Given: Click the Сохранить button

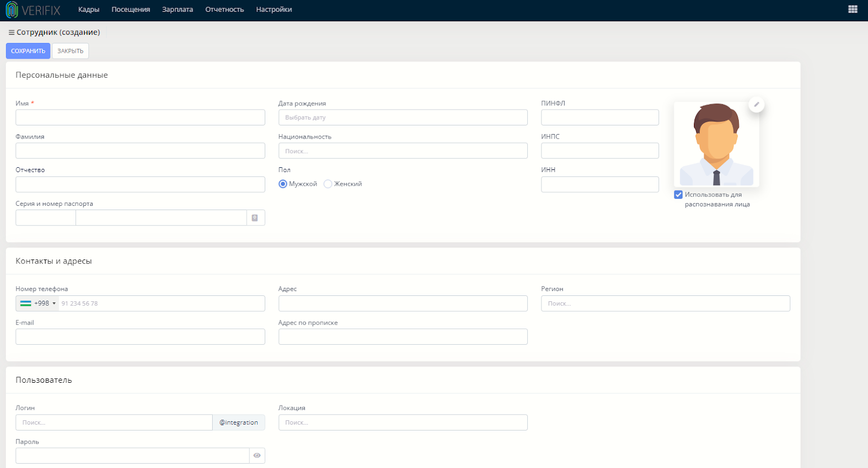Looking at the screenshot, I should click(28, 51).
